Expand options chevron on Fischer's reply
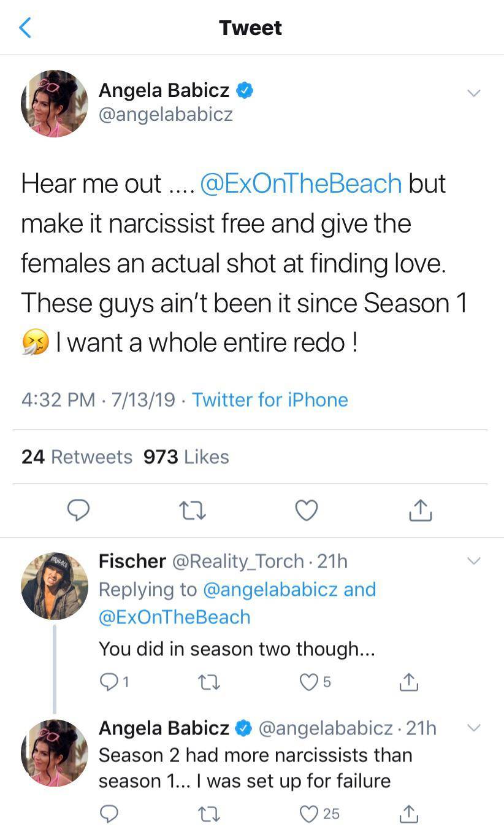This screenshot has height=829, width=504. coord(473,561)
